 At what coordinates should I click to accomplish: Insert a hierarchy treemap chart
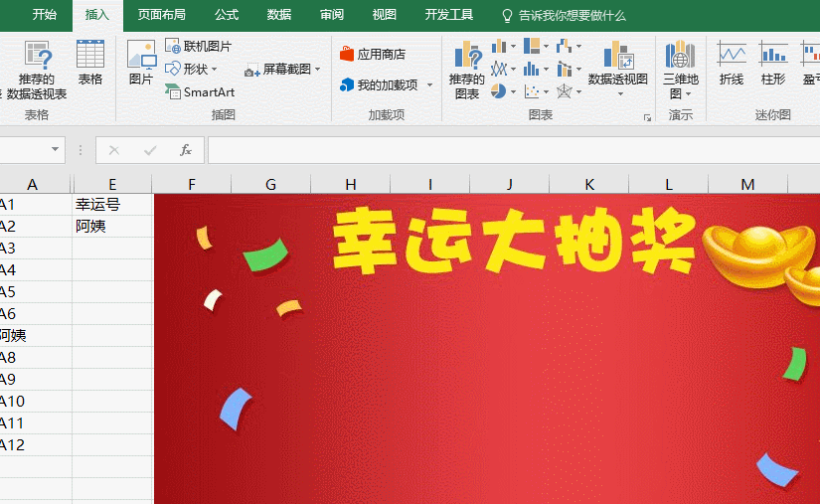pos(532,46)
